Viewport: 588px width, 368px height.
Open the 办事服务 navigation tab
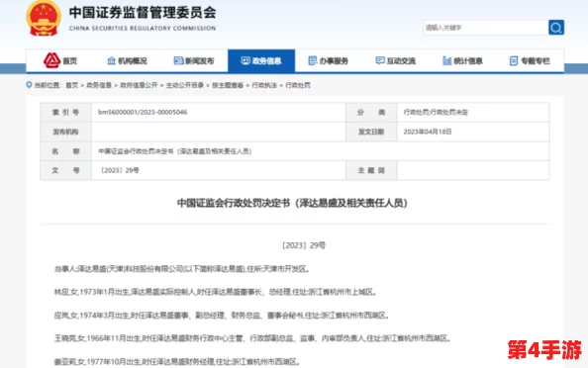pyautogui.click(x=329, y=60)
